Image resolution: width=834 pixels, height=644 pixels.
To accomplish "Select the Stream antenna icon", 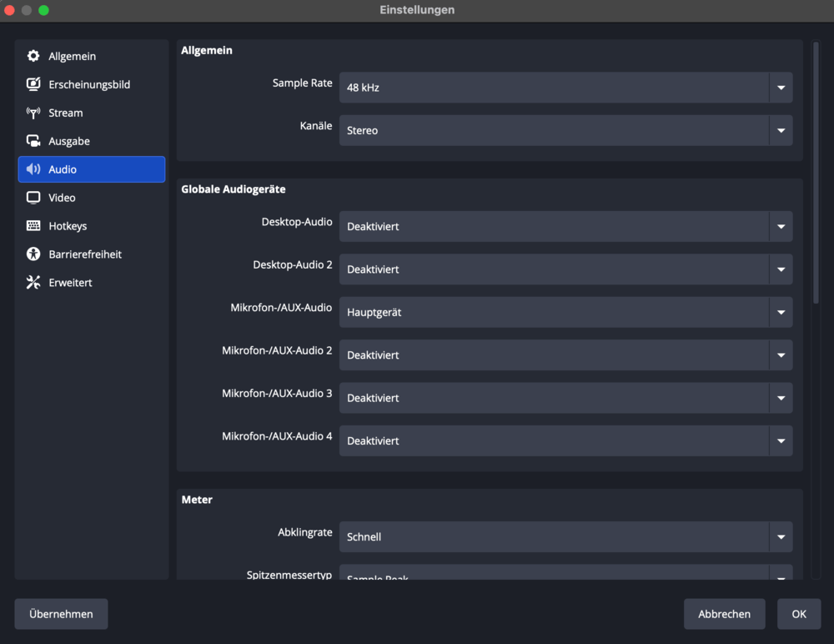I will point(33,113).
